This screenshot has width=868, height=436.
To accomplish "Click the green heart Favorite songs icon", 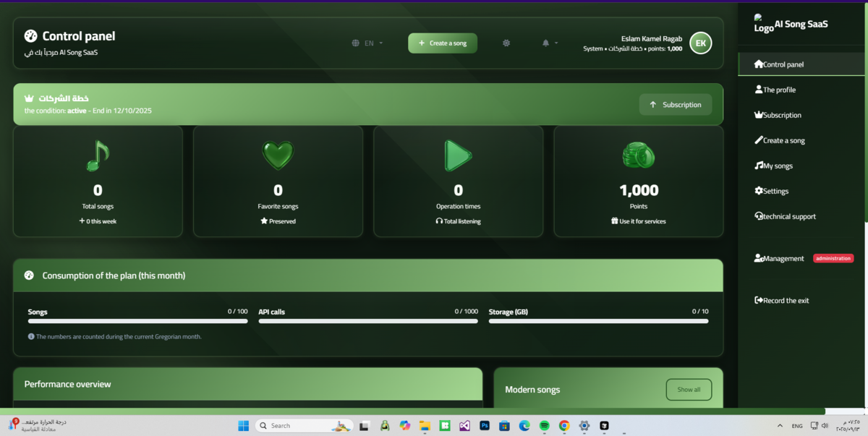I will point(278,155).
